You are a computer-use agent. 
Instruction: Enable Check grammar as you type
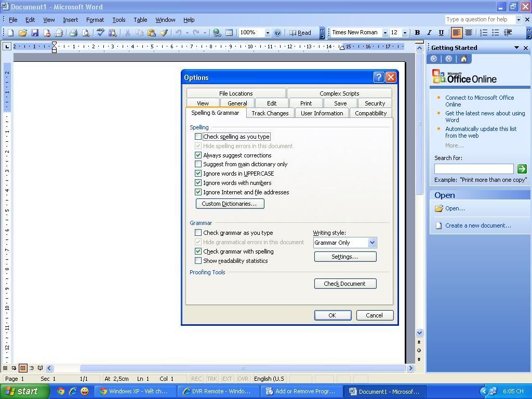pyautogui.click(x=198, y=233)
